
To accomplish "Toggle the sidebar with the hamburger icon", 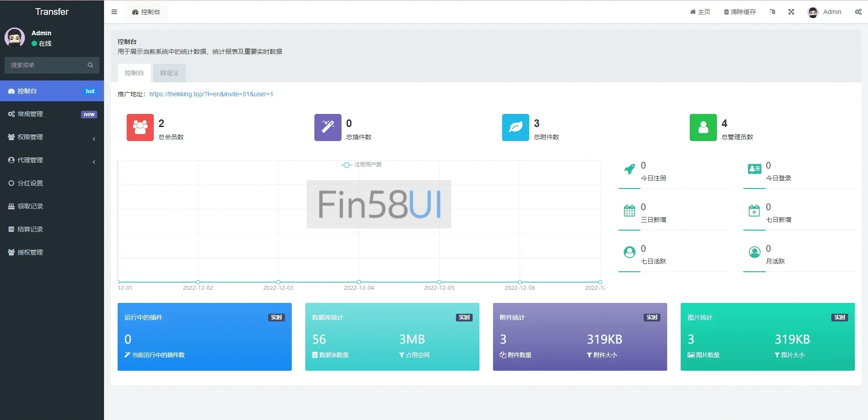I will [x=114, y=12].
